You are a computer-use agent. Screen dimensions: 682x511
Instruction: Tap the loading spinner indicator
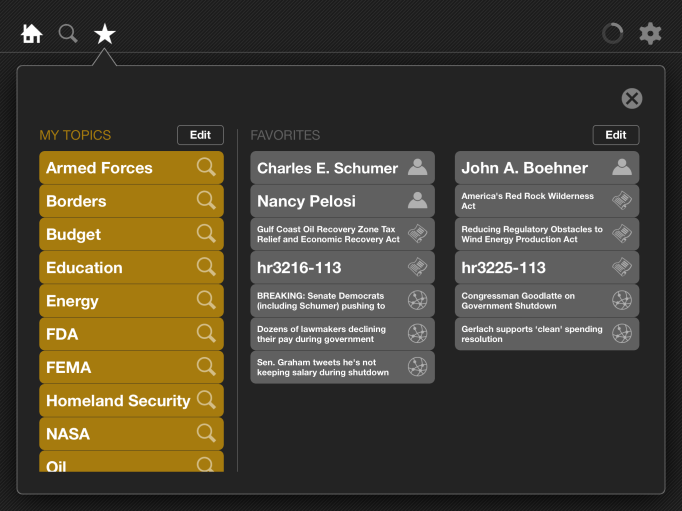(x=612, y=34)
